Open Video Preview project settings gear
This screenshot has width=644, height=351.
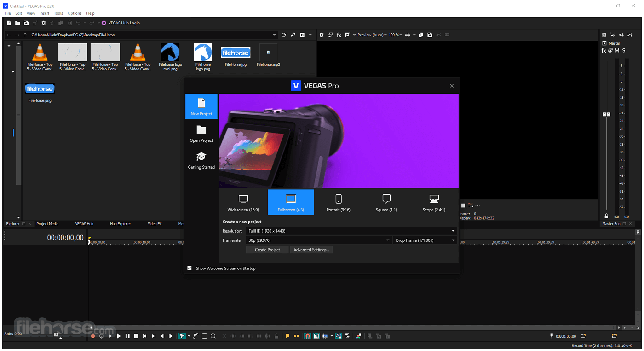(322, 35)
